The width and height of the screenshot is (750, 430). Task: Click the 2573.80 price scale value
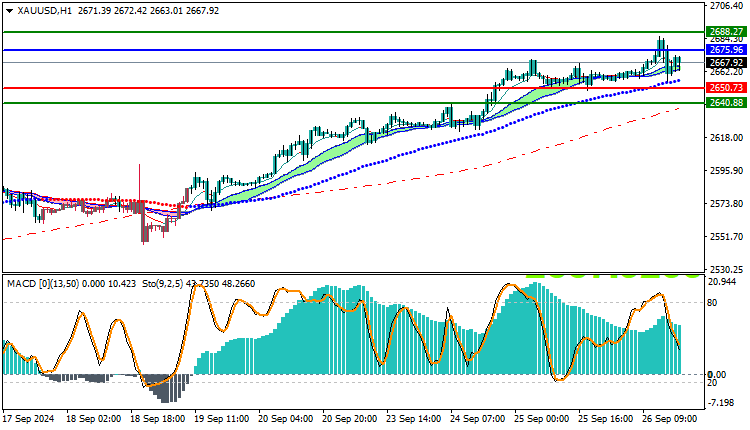click(x=727, y=204)
